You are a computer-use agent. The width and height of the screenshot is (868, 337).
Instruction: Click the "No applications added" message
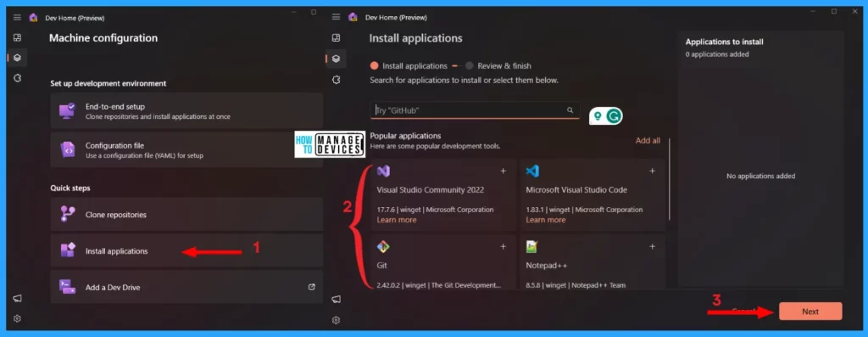[760, 177]
